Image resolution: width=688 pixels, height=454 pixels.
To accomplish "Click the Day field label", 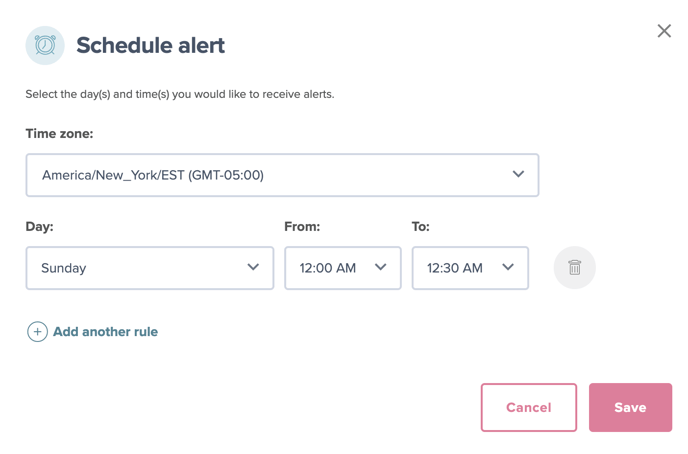I will [39, 226].
